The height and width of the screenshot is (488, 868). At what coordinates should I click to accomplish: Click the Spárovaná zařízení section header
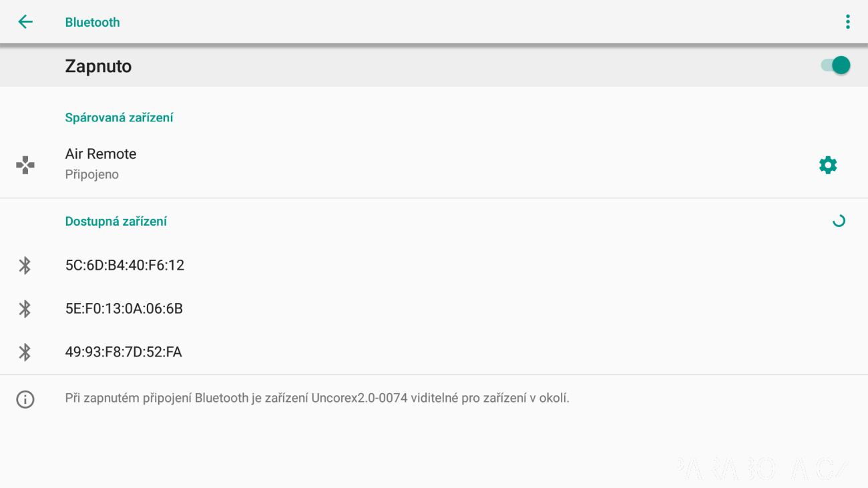(119, 117)
